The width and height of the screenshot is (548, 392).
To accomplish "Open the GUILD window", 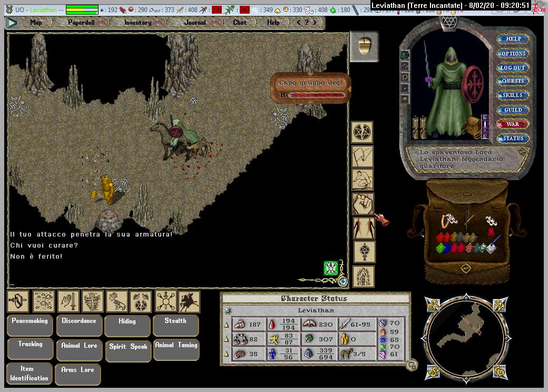I will point(513,110).
